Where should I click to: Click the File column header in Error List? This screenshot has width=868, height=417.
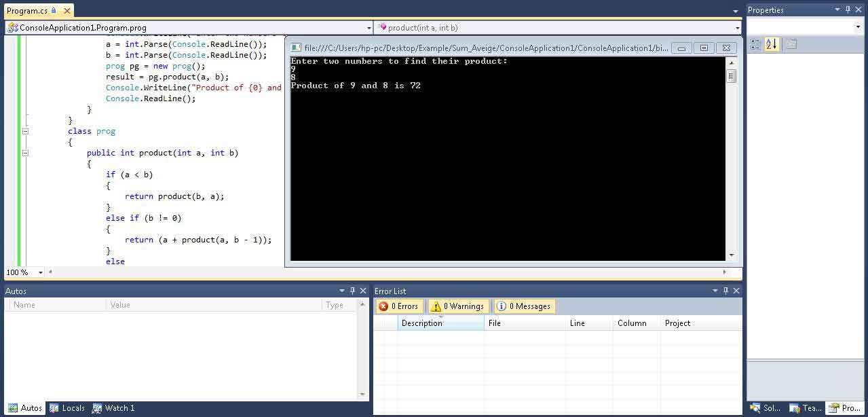tap(525, 323)
